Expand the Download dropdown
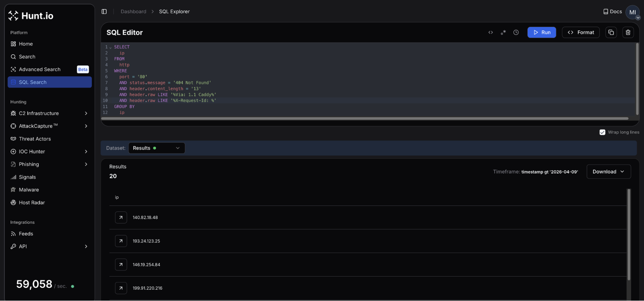The width and height of the screenshot is (644, 301). 608,172
